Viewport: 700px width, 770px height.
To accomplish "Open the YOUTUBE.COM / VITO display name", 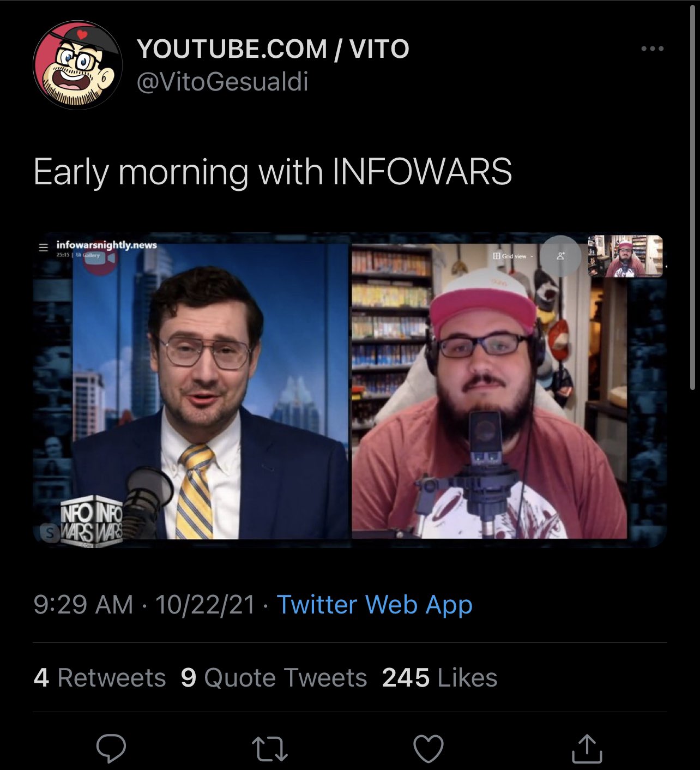I will coord(273,49).
